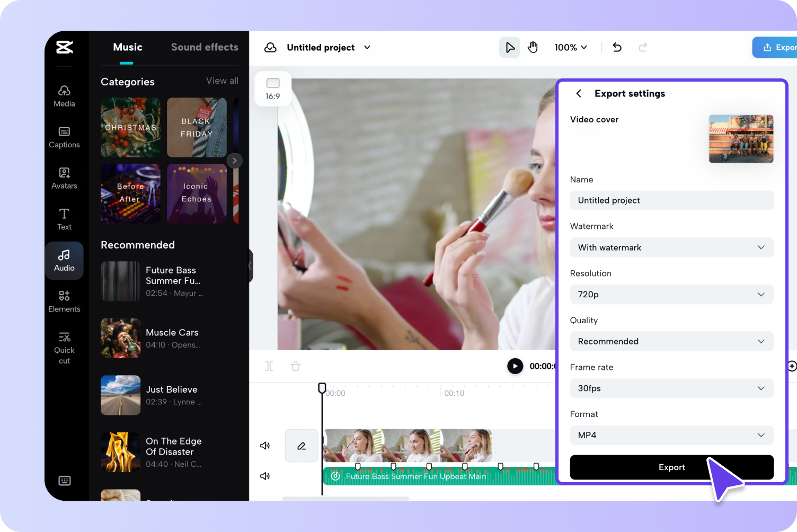Mute the audio track

pos(265,476)
